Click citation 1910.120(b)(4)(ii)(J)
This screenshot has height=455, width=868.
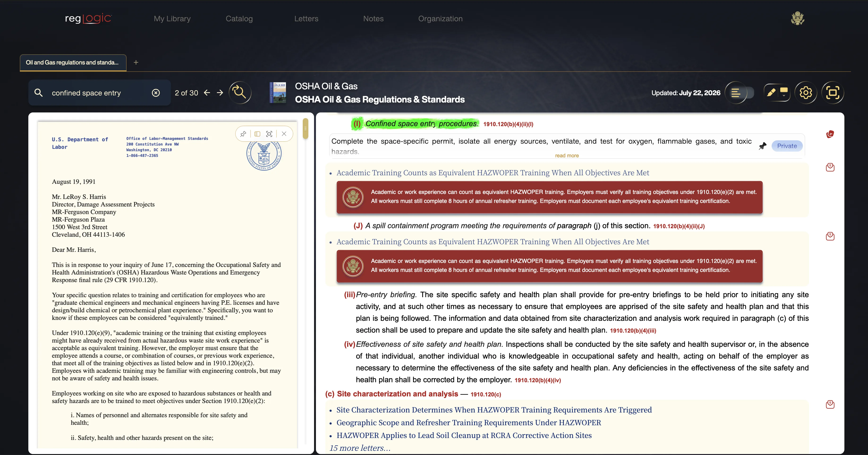click(679, 227)
